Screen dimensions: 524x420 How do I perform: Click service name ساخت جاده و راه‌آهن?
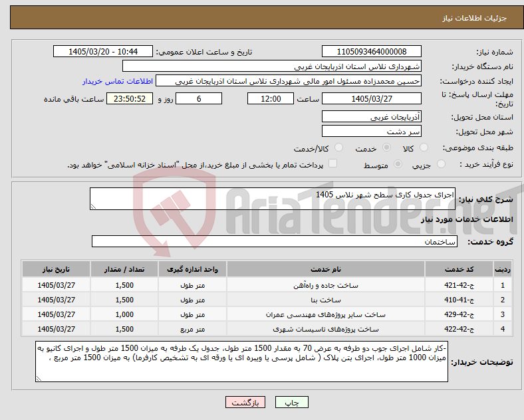326,286
